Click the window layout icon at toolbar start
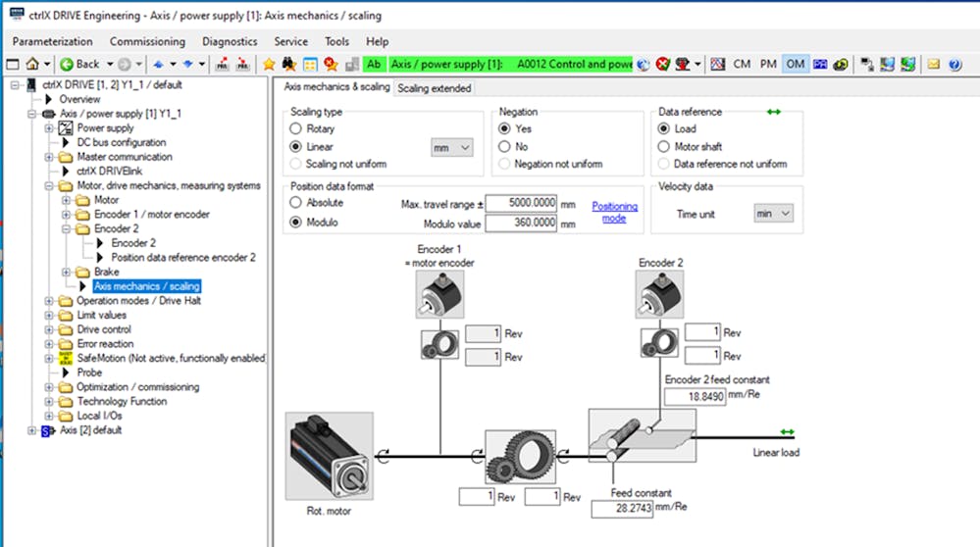The image size is (980, 547). point(13,64)
